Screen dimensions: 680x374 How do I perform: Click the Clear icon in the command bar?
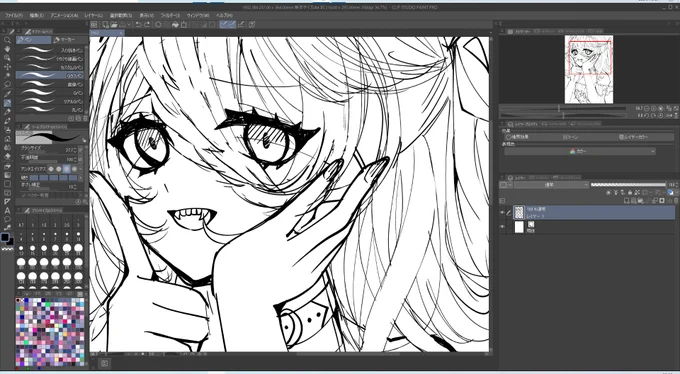click(158, 25)
